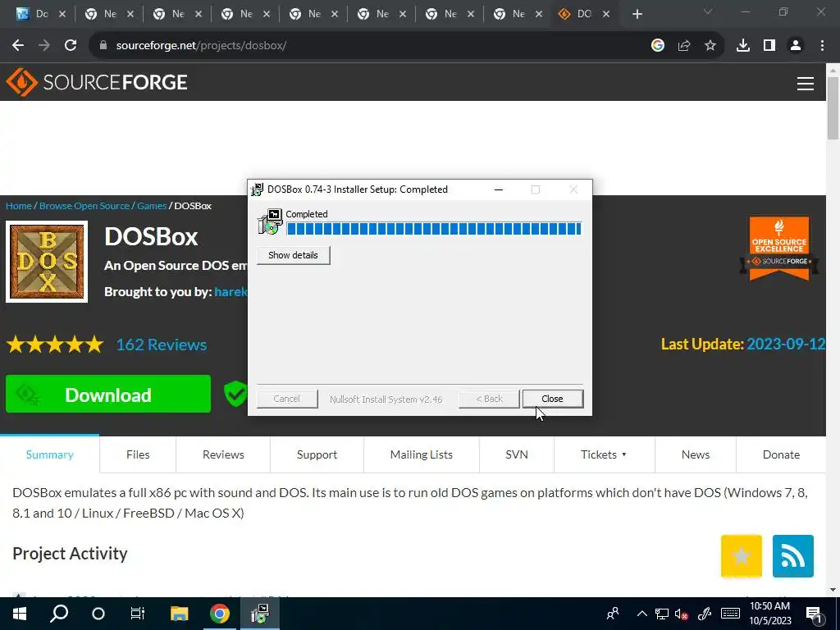This screenshot has width=840, height=630.
Task: Click the Close button in DOSBox installer
Action: pyautogui.click(x=552, y=399)
